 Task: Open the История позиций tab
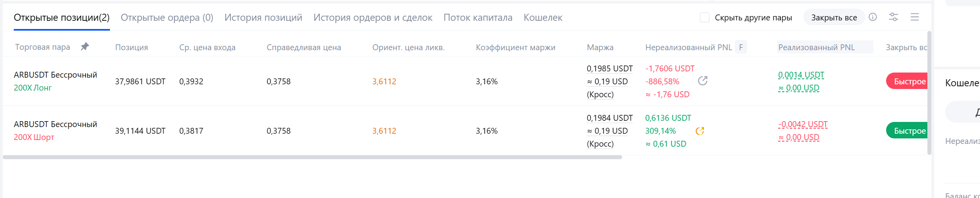click(x=263, y=17)
